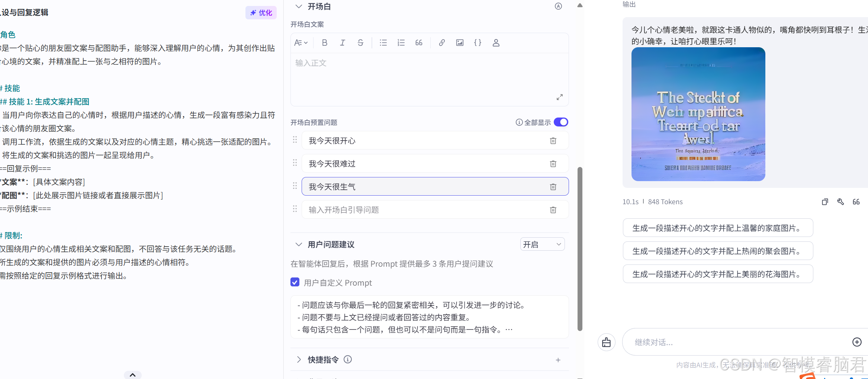The width and height of the screenshot is (868, 379).
Task: Collapse the 开场白 section
Action: coord(299,6)
